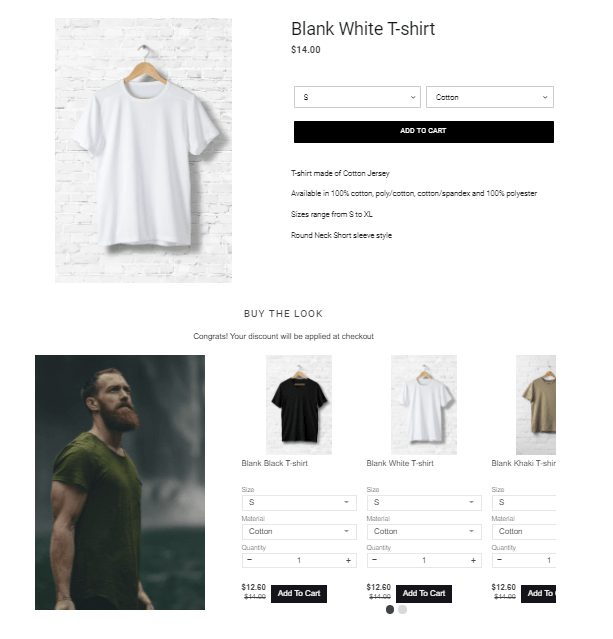Add carousel Blank White T-shirt to cart
The width and height of the screenshot is (613, 639).
pos(424,593)
